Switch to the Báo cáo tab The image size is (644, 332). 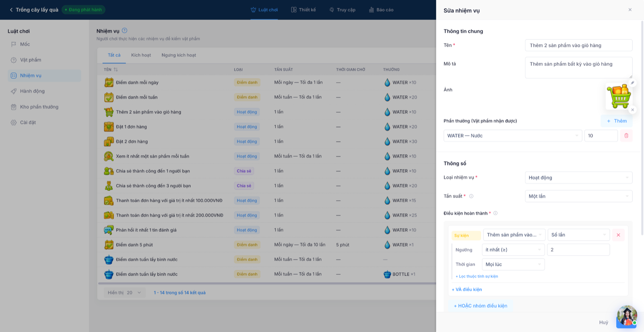381,10
